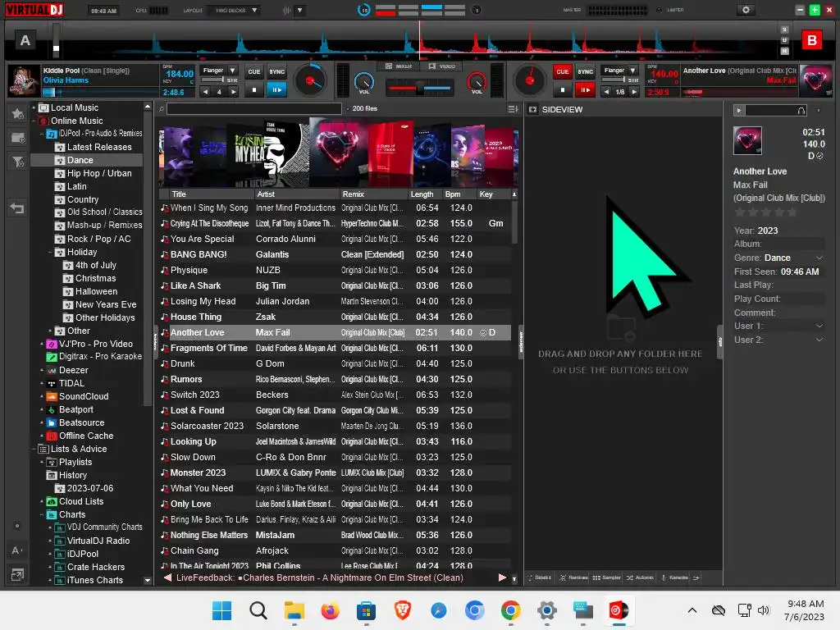
Task: Increase deck A loop length arrow
Action: [233, 92]
